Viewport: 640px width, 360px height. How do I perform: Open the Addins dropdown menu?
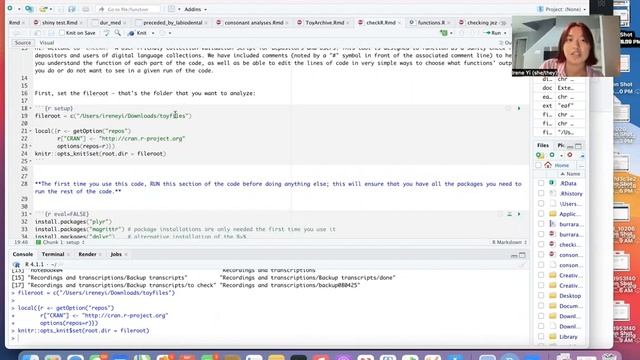195,9
